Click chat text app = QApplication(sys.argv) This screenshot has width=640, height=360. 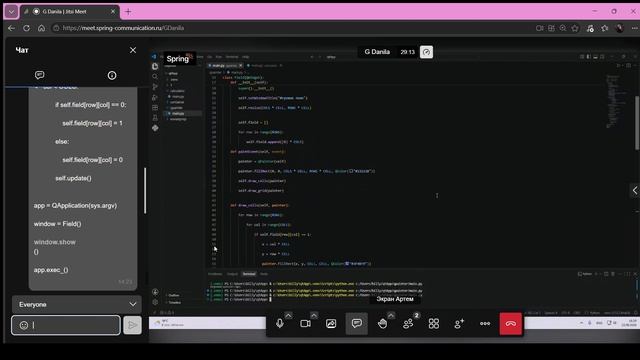click(x=75, y=206)
